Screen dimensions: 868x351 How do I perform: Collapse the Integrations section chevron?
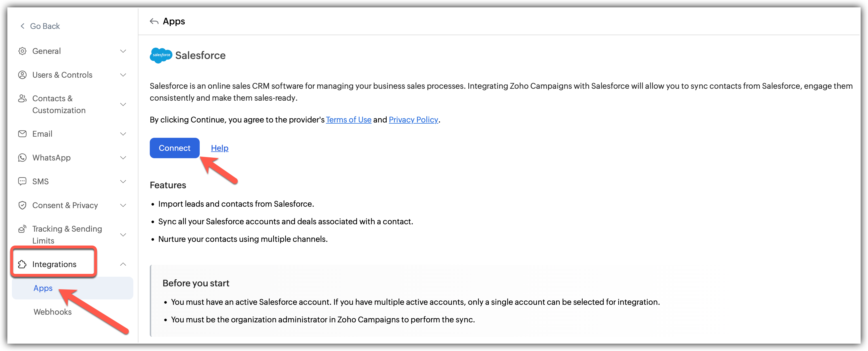point(123,264)
